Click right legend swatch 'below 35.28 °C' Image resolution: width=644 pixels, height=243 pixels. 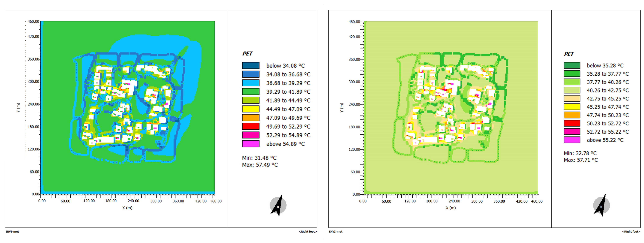pyautogui.click(x=572, y=65)
